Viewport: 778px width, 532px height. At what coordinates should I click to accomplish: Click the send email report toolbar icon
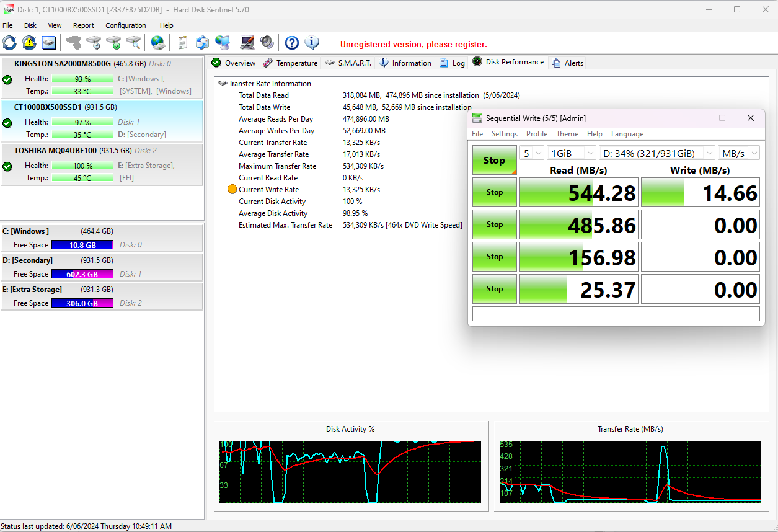[202, 43]
